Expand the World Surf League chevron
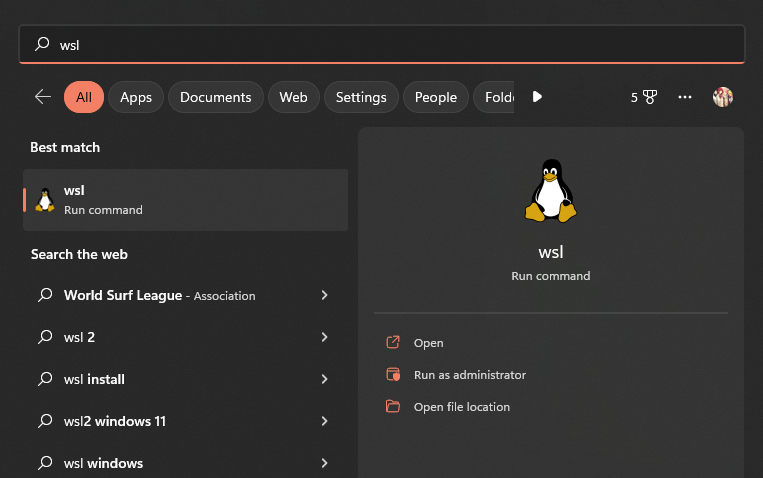This screenshot has width=763, height=478. click(x=325, y=295)
